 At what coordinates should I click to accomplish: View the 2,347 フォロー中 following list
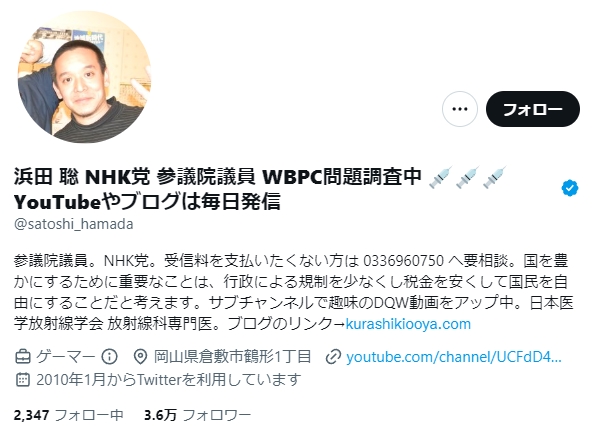click(69, 415)
